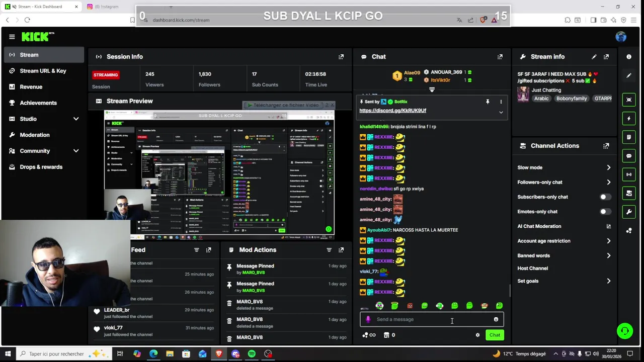Toggle Subscribers-only chat switch
The height and width of the screenshot is (362, 644).
(605, 197)
